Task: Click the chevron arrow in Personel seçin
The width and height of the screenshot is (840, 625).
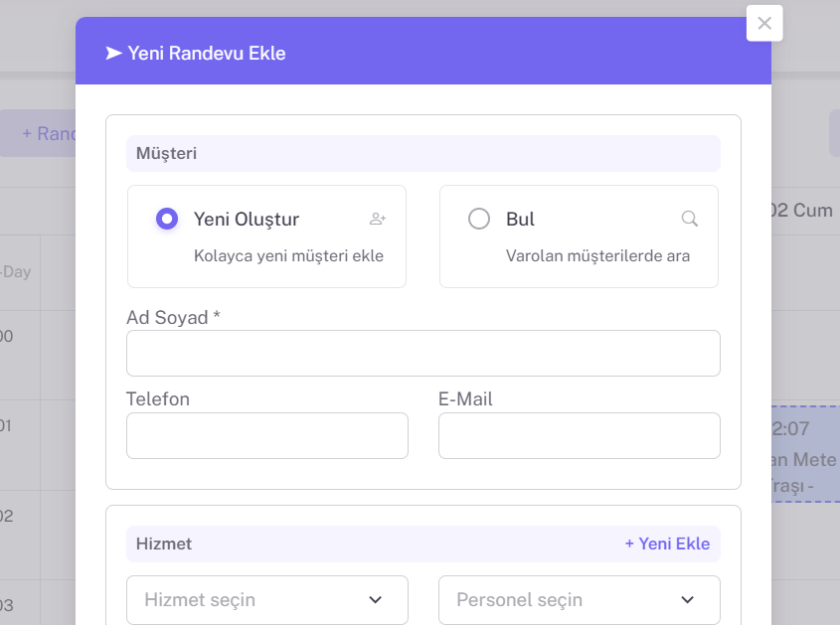Action: click(688, 600)
